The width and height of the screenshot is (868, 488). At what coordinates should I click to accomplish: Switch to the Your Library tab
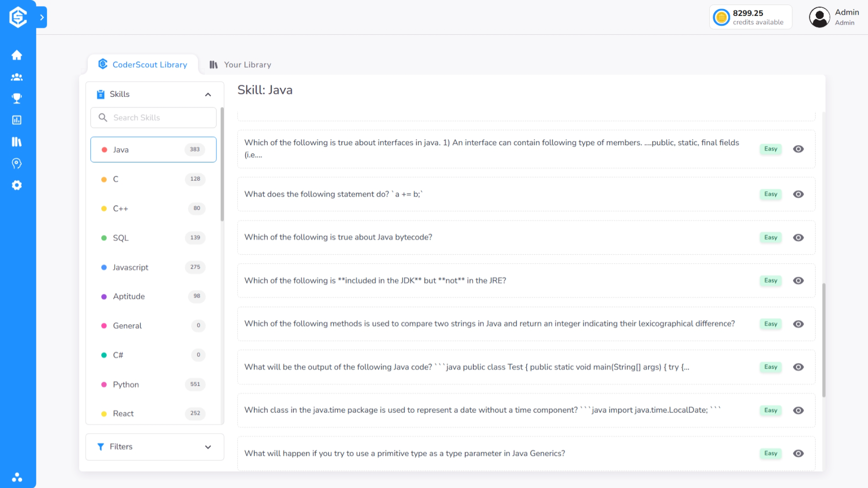coord(240,65)
